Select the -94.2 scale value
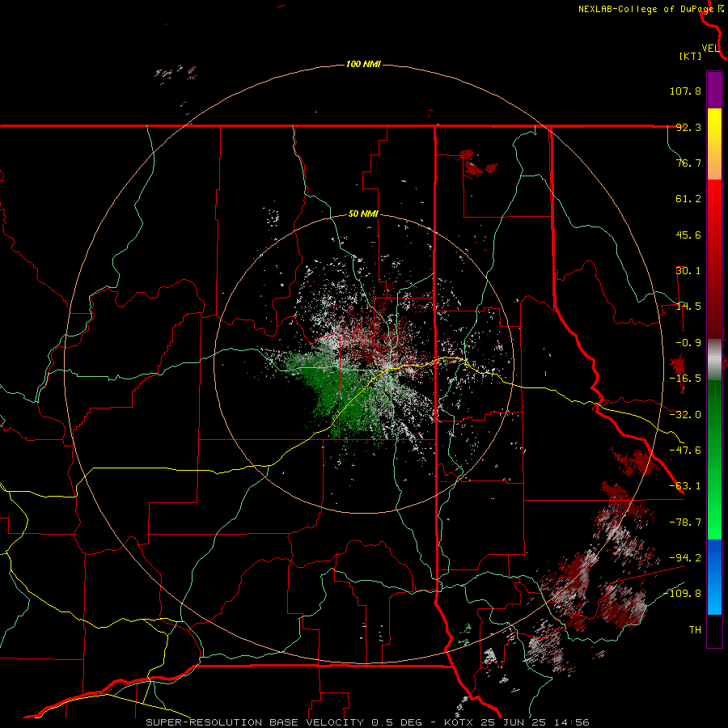Image resolution: width=728 pixels, height=728 pixels. click(x=685, y=558)
